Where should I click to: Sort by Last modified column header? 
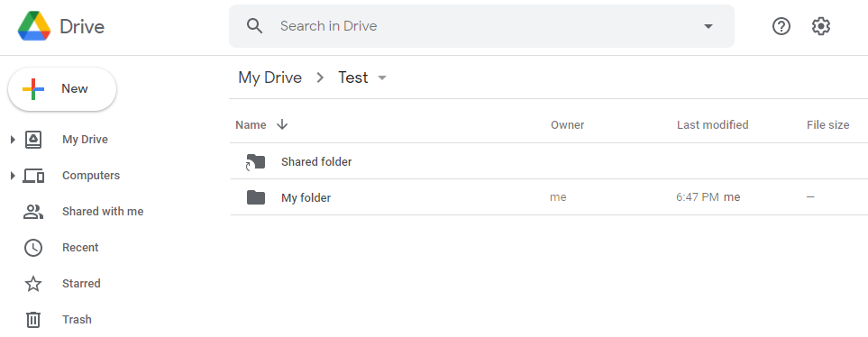[x=712, y=125]
